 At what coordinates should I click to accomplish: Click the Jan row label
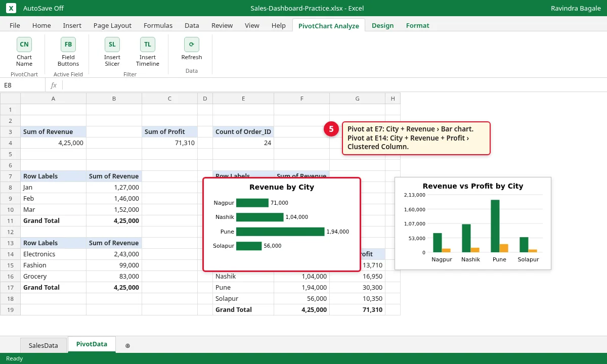[54, 188]
